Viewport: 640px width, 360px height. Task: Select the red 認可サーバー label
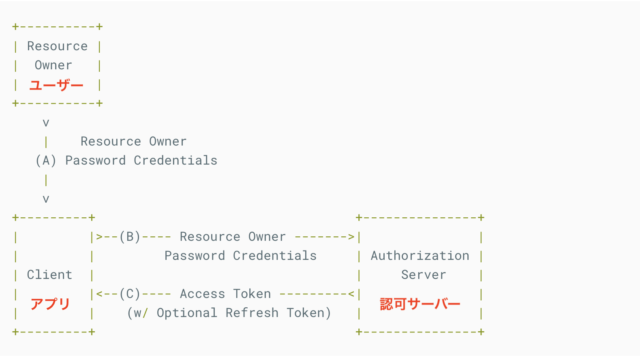[420, 304]
